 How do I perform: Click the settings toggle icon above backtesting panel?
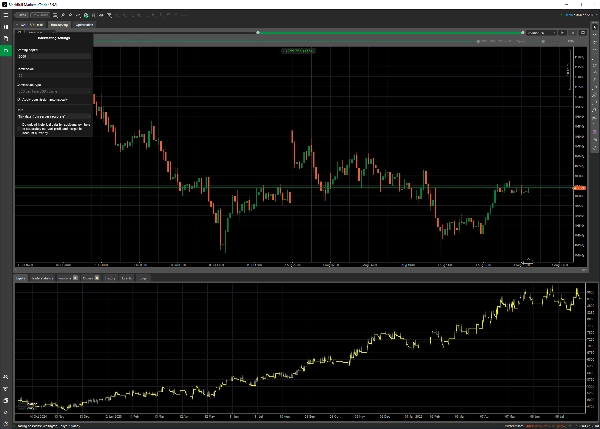(x=20, y=33)
